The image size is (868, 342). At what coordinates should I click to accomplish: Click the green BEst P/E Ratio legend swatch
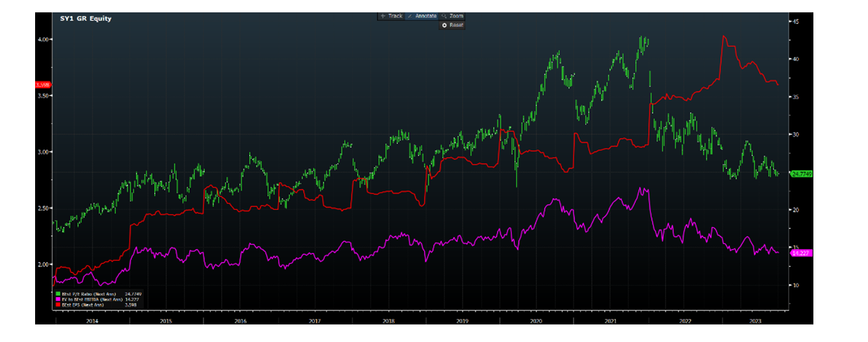(56, 295)
